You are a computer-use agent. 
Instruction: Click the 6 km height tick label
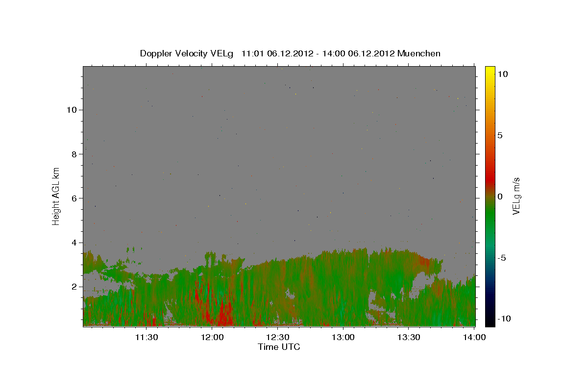(x=74, y=198)
